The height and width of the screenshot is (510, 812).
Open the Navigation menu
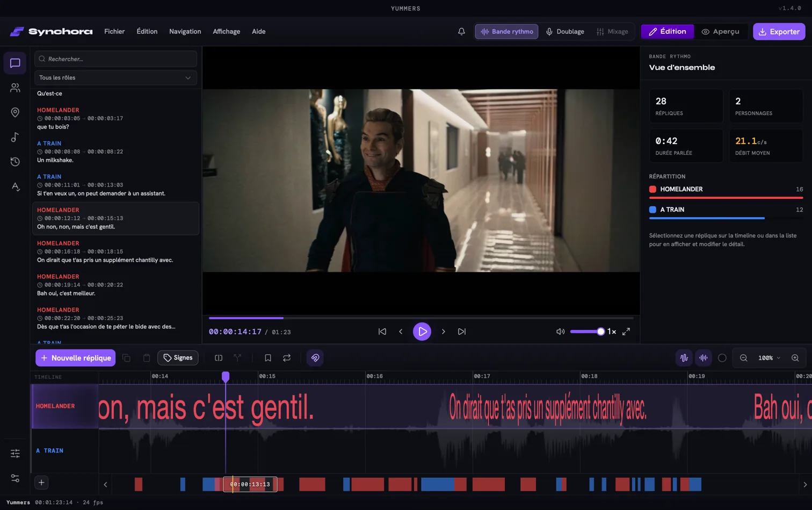[x=185, y=32]
